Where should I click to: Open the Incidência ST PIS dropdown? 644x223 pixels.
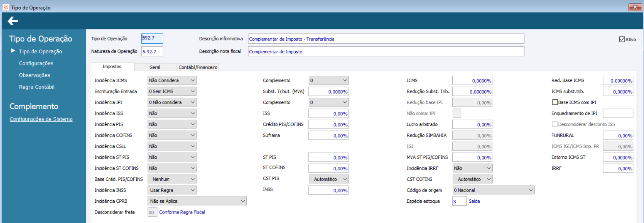coord(172,157)
